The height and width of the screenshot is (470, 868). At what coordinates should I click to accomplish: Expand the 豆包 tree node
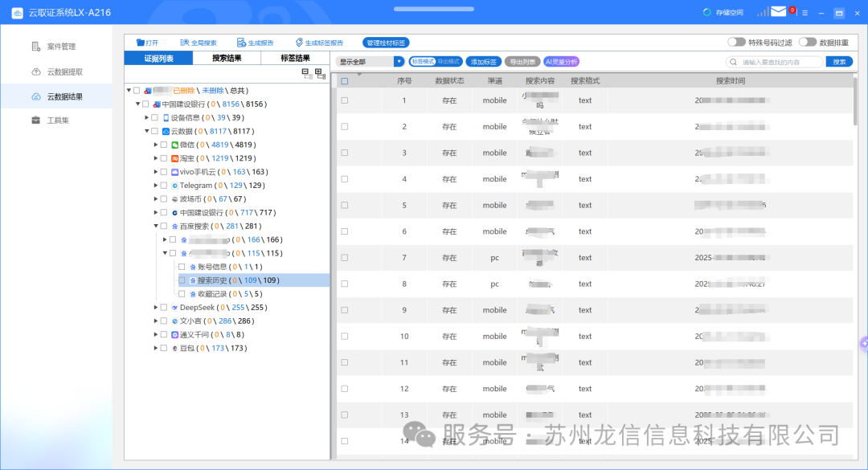point(156,348)
